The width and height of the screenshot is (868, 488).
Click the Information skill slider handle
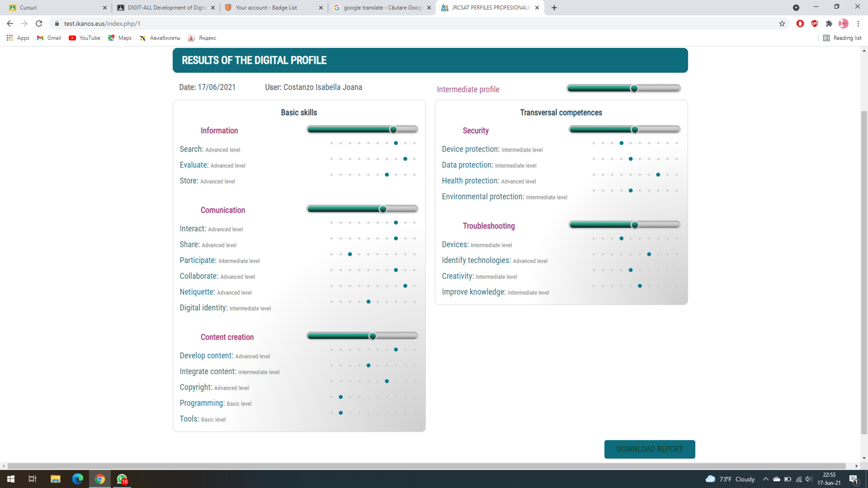(x=393, y=130)
